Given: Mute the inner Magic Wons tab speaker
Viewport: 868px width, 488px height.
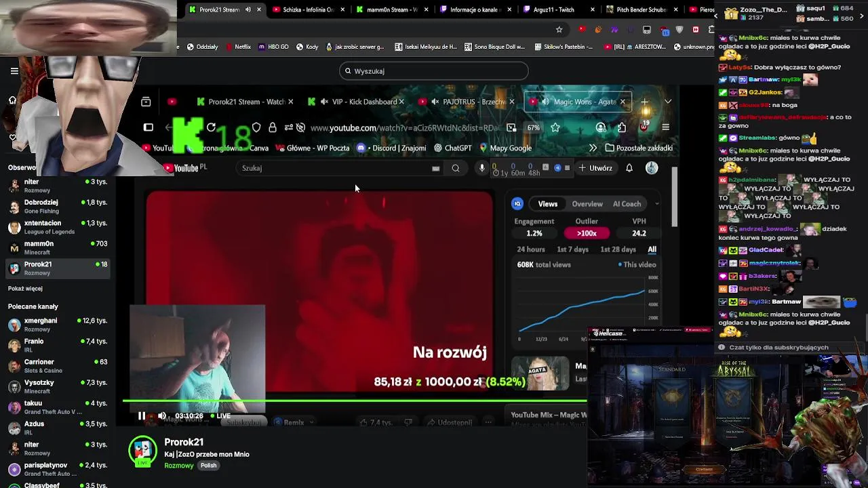Looking at the screenshot, I should coord(546,102).
